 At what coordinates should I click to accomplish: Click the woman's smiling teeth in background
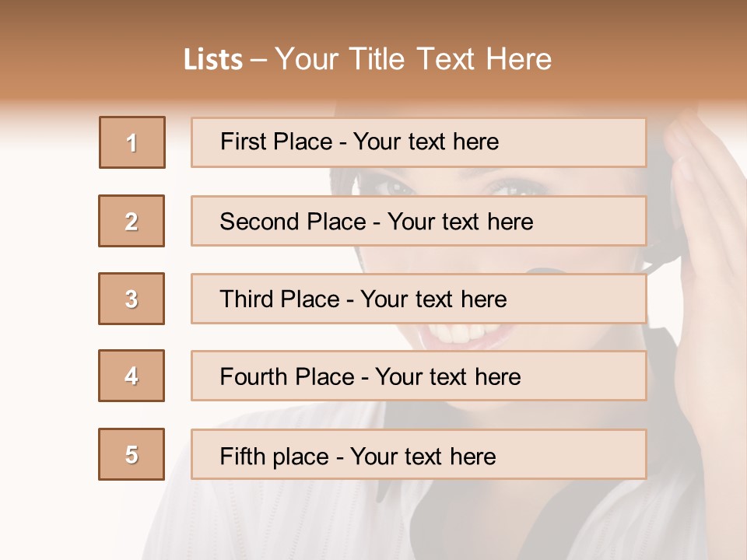point(459,334)
